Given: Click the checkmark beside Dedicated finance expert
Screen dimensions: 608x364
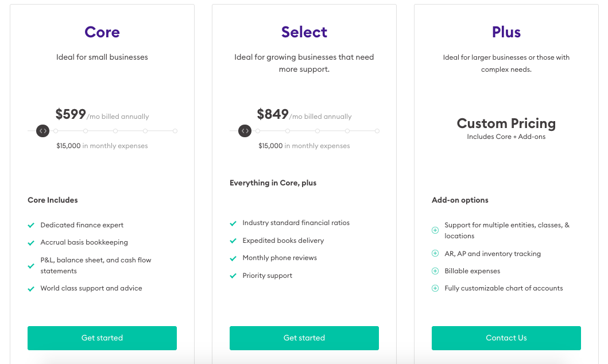Looking at the screenshot, I should 31,225.
